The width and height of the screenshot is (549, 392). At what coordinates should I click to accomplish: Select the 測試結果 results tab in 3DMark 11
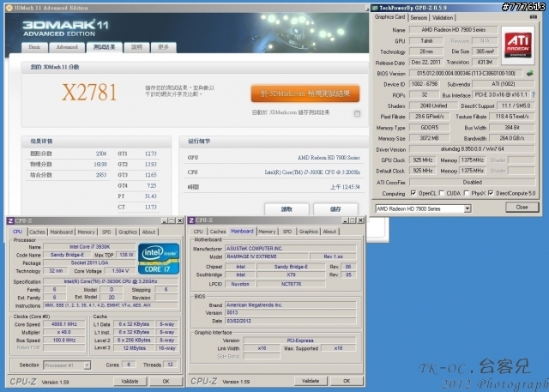105,47
